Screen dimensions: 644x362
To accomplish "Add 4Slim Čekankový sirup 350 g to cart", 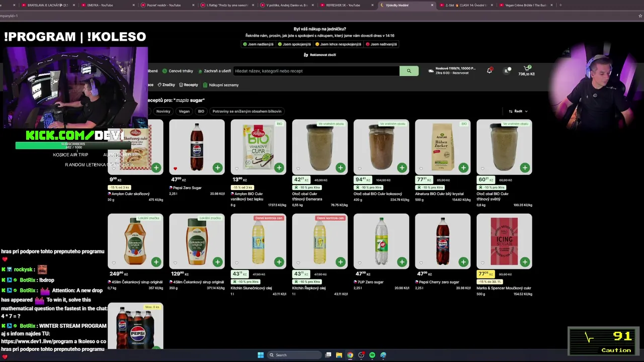I will tap(217, 262).
